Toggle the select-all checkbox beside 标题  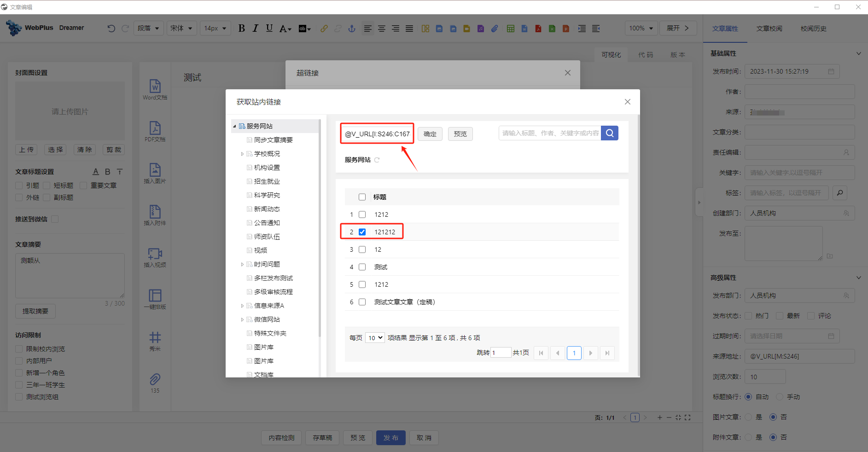(362, 197)
